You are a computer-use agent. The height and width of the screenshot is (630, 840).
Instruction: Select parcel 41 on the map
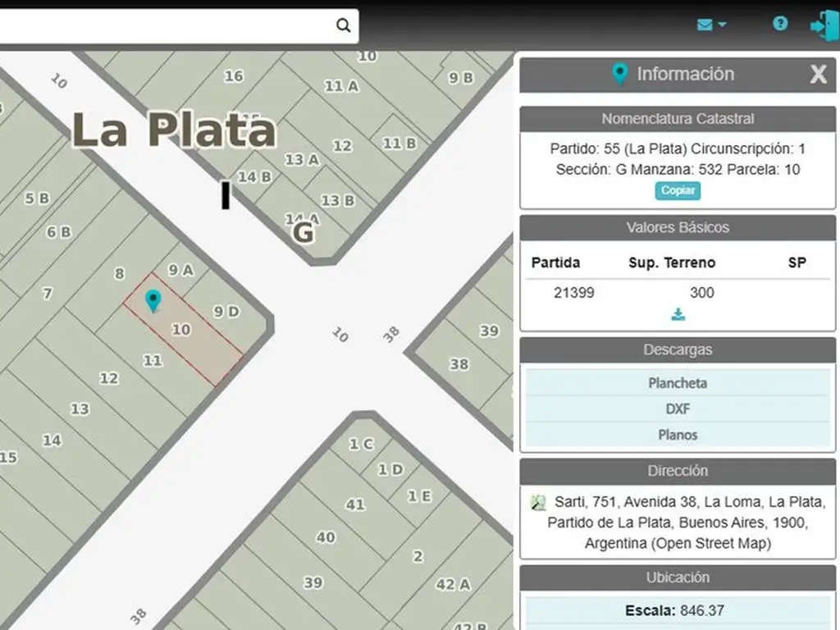pos(354,504)
